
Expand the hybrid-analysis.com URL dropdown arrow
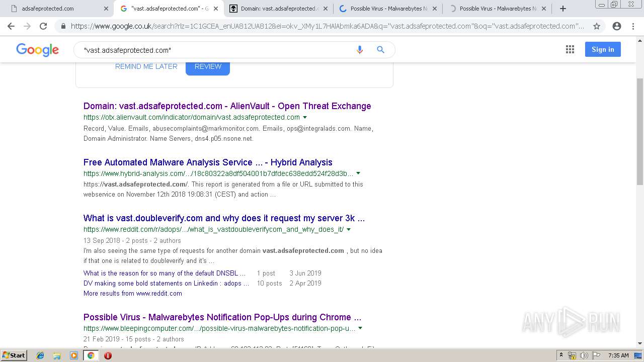click(x=358, y=173)
